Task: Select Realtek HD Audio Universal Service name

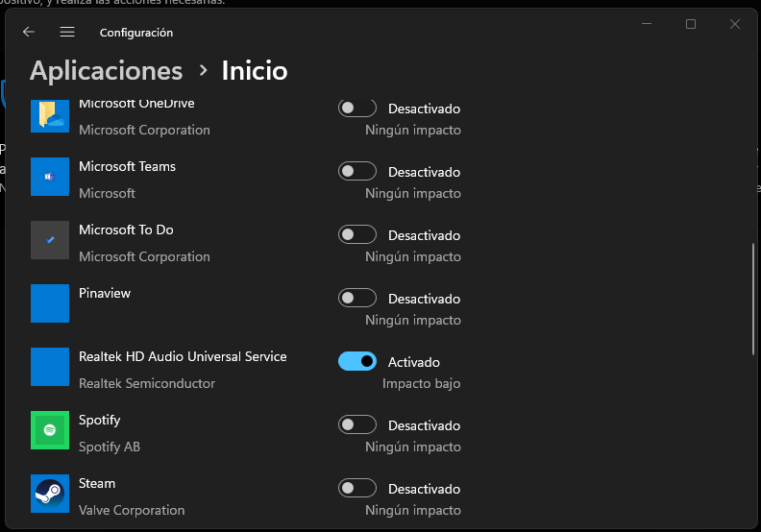Action: click(183, 356)
